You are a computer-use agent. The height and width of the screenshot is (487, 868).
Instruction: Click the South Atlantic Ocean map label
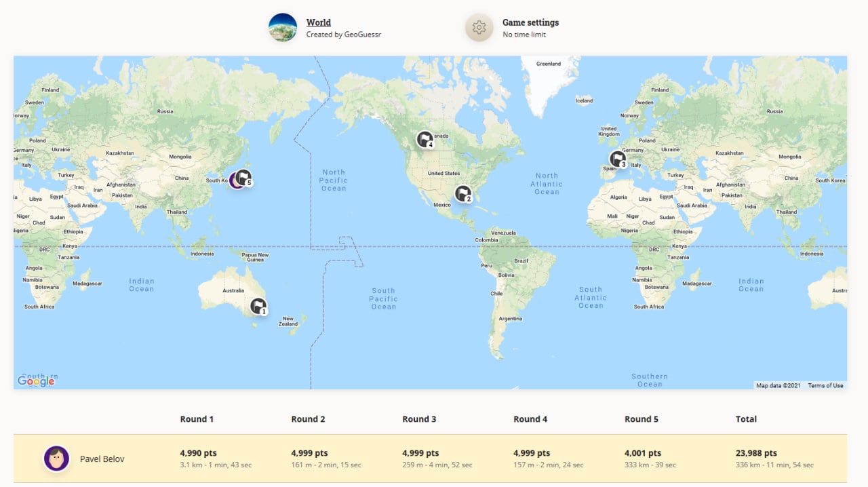[x=591, y=298]
